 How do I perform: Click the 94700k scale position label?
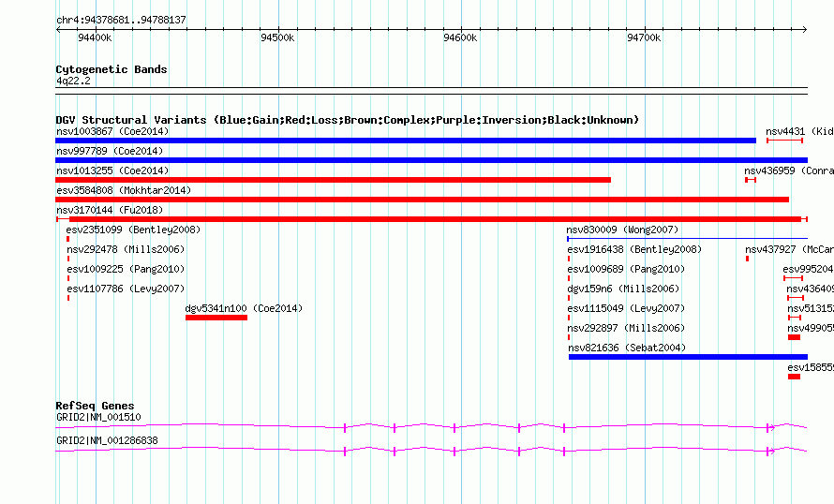click(x=644, y=37)
